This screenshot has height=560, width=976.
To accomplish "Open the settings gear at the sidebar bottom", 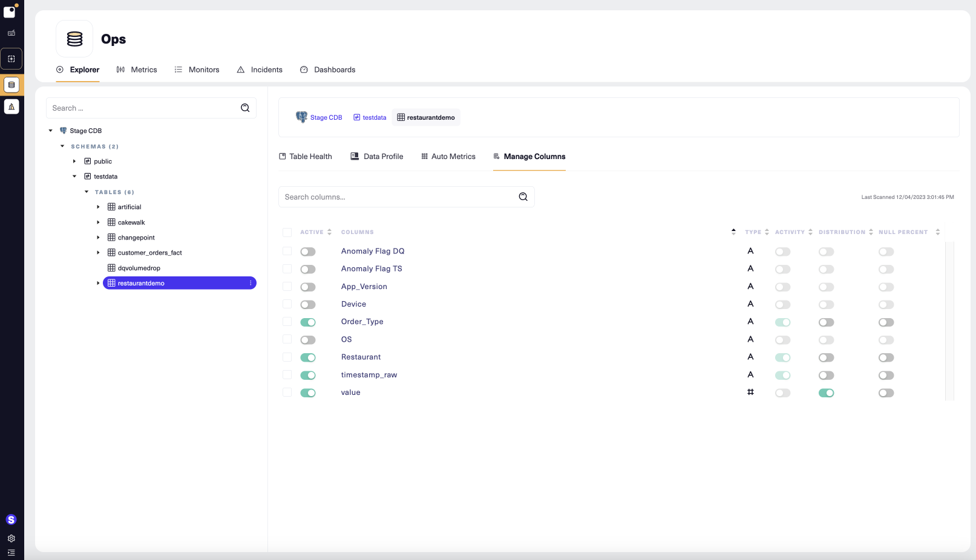I will click(x=11, y=538).
